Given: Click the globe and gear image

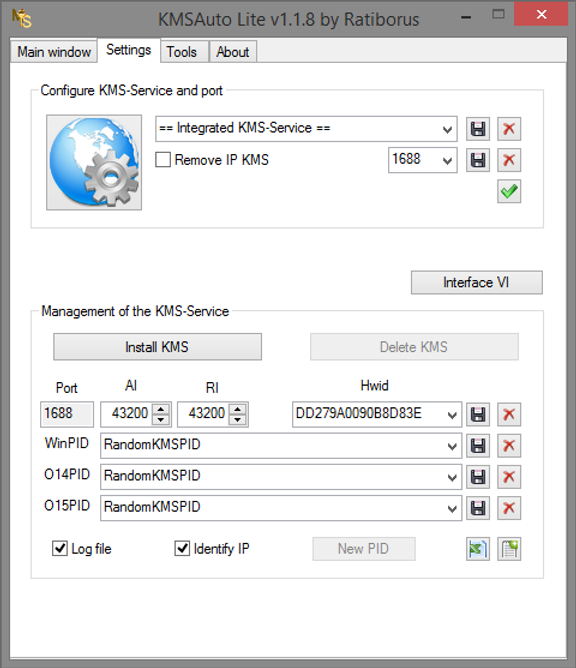Looking at the screenshot, I should click(94, 162).
